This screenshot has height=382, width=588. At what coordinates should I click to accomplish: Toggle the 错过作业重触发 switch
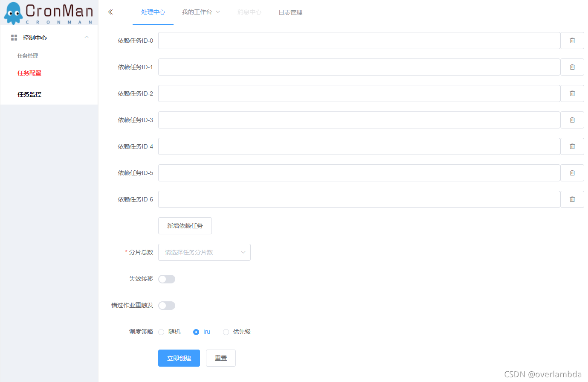point(167,306)
